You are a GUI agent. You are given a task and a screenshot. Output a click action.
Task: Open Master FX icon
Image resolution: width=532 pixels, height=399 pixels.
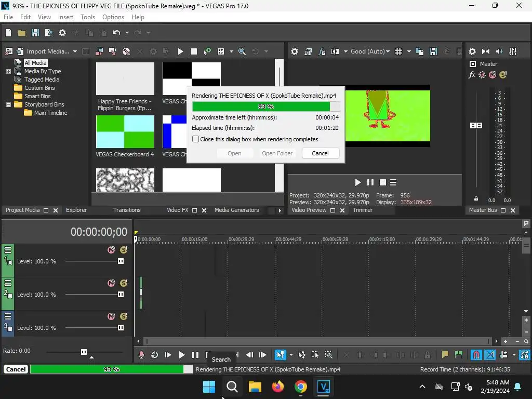(472, 75)
